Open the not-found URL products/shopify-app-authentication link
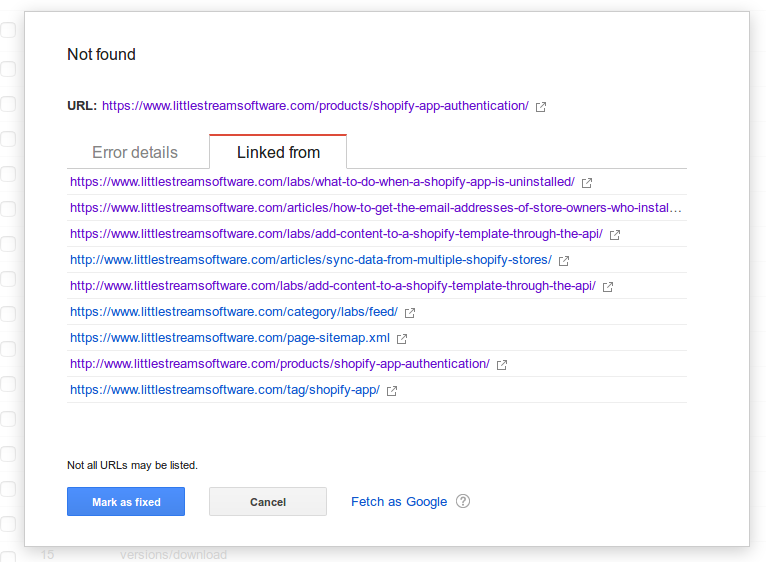766x562 pixels. point(315,106)
